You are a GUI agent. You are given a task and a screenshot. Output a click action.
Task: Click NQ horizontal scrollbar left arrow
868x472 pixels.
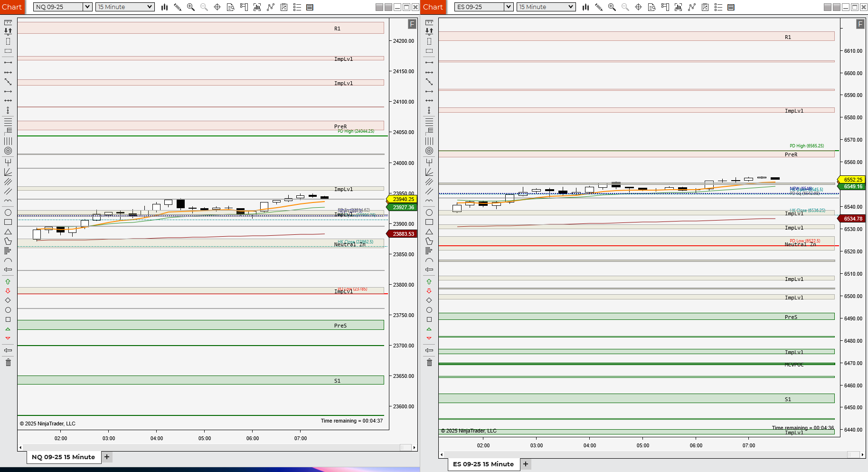(x=20, y=447)
